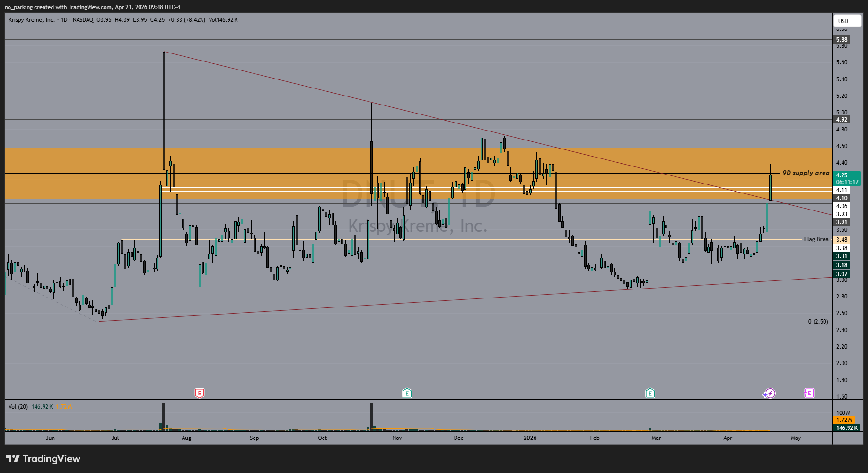Click the 146.92 K label on volume scale
The width and height of the screenshot is (868, 473).
[x=846, y=428]
